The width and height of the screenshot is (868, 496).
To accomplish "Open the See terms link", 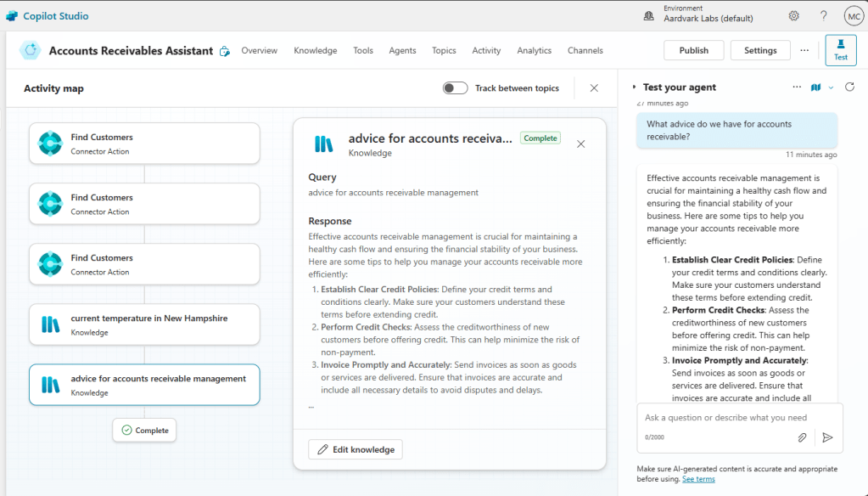I will point(698,479).
